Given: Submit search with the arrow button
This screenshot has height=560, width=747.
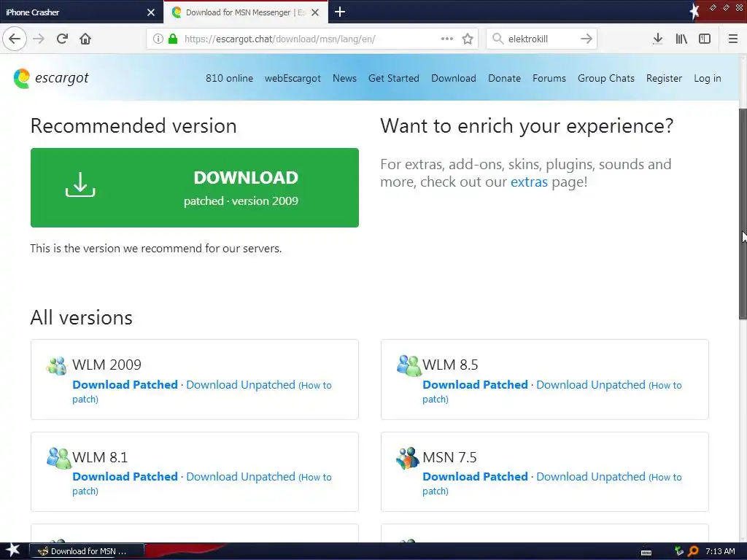Looking at the screenshot, I should point(587,39).
